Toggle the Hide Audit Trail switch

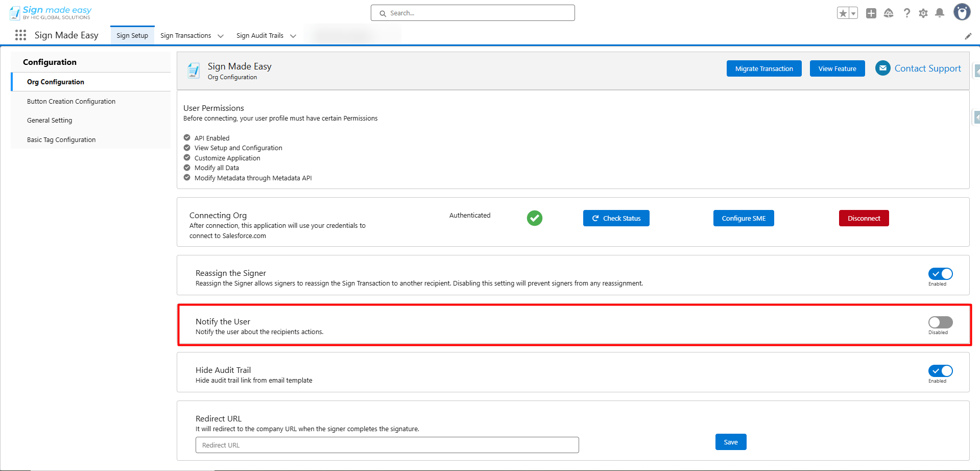click(x=941, y=371)
